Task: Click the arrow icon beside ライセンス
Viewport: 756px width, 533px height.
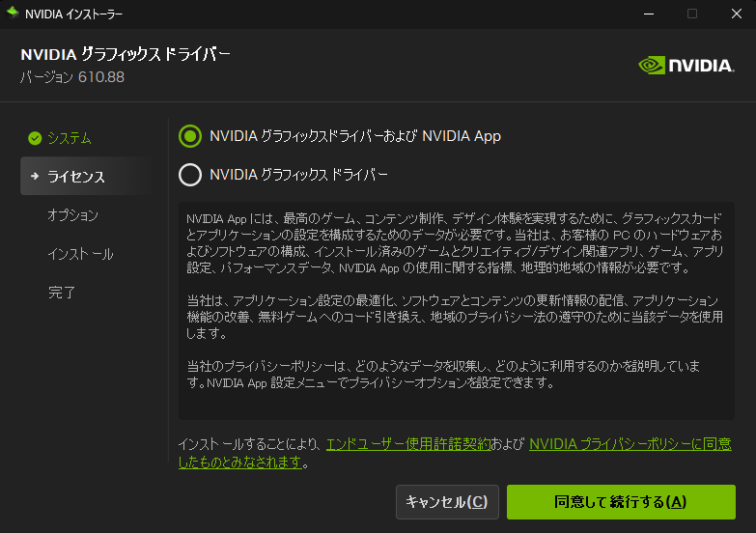Action: tap(35, 177)
